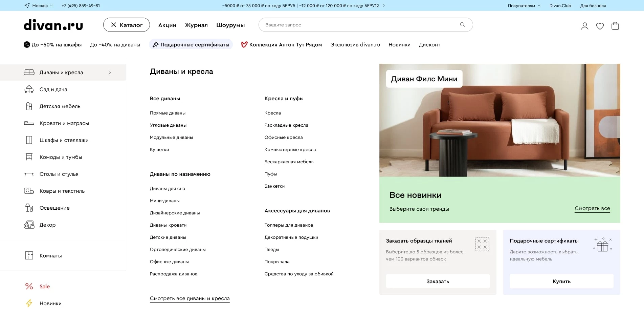Screen dimensions: 644x314
Task: Select the Сад и дача icon
Action: click(29, 89)
